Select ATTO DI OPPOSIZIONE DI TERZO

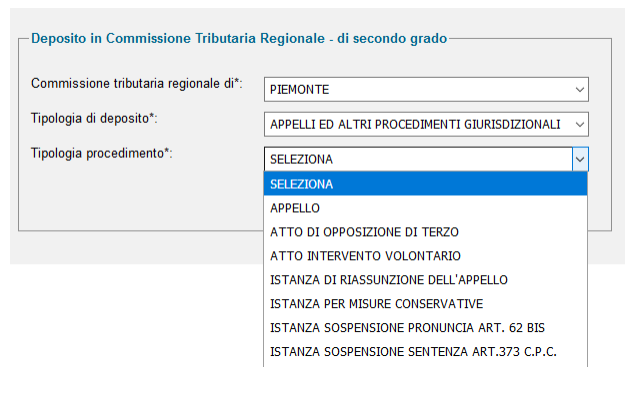pyautogui.click(x=425, y=232)
